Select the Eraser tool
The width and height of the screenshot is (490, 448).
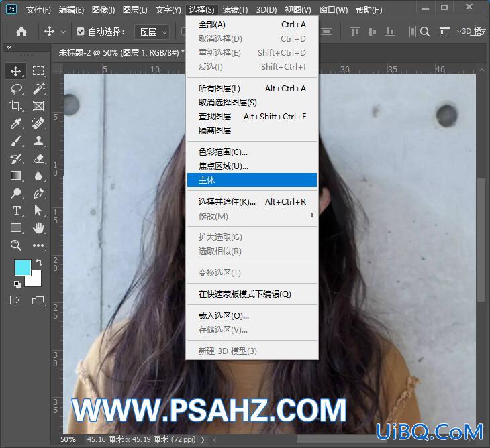click(38, 158)
